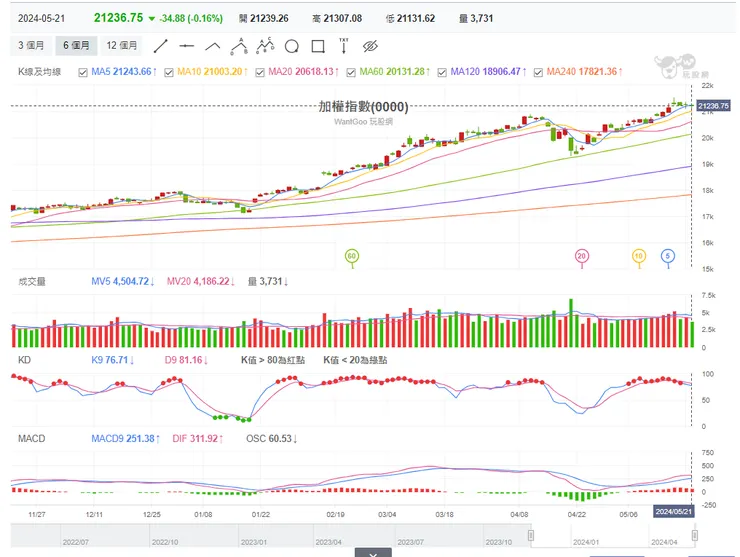The width and height of the screenshot is (740, 557).
Task: Uncheck the MA5 moving average checkbox
Action: point(83,72)
